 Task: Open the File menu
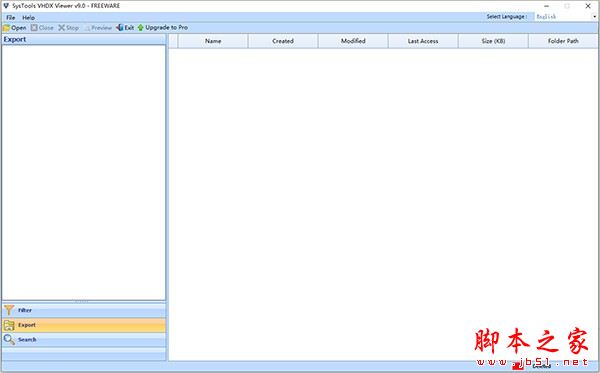tap(10, 18)
